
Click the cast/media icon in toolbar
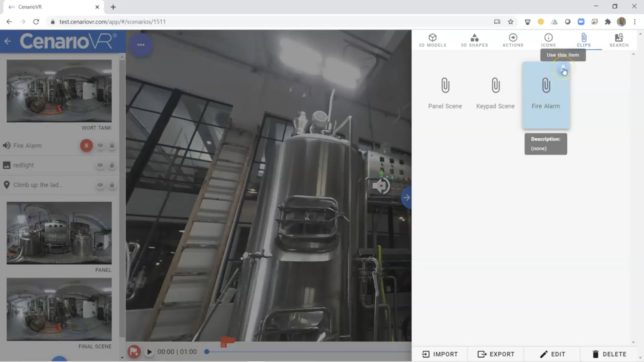click(594, 22)
